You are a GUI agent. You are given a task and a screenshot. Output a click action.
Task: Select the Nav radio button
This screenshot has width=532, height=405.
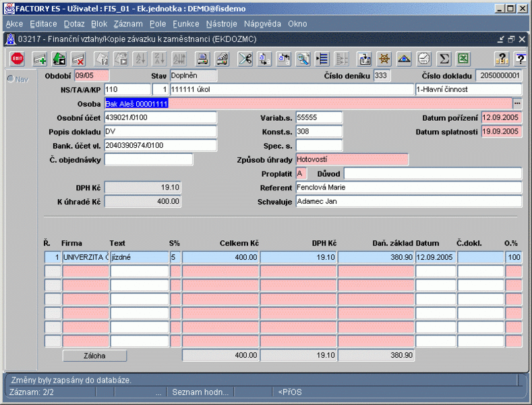(x=11, y=79)
